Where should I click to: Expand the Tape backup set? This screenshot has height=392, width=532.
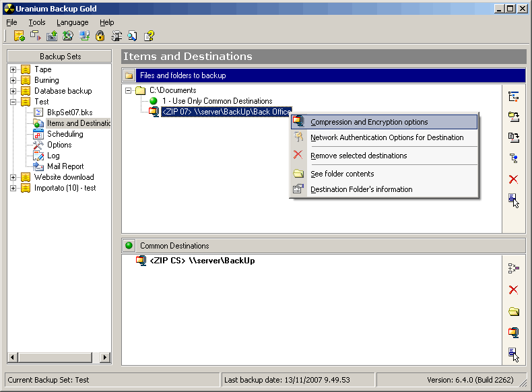click(13, 69)
